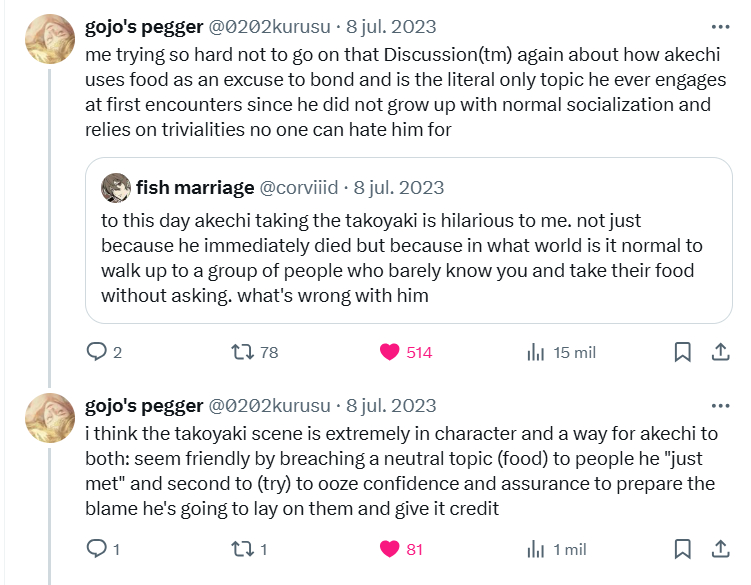Share the second tweet
The image size is (751, 585).
[x=719, y=548]
